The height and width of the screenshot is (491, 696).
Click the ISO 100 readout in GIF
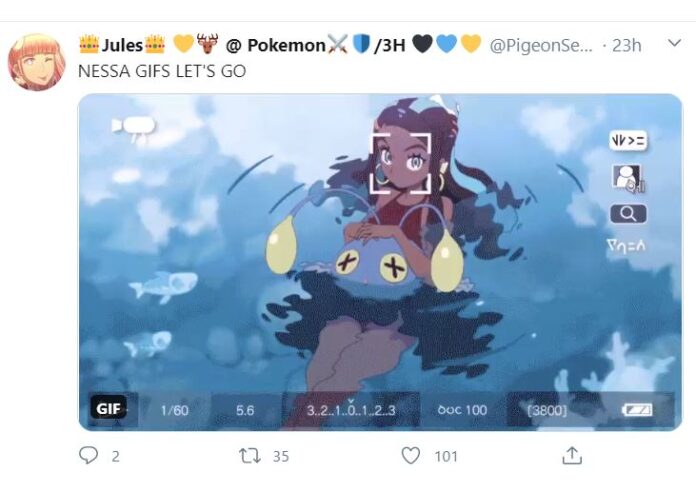click(x=462, y=410)
